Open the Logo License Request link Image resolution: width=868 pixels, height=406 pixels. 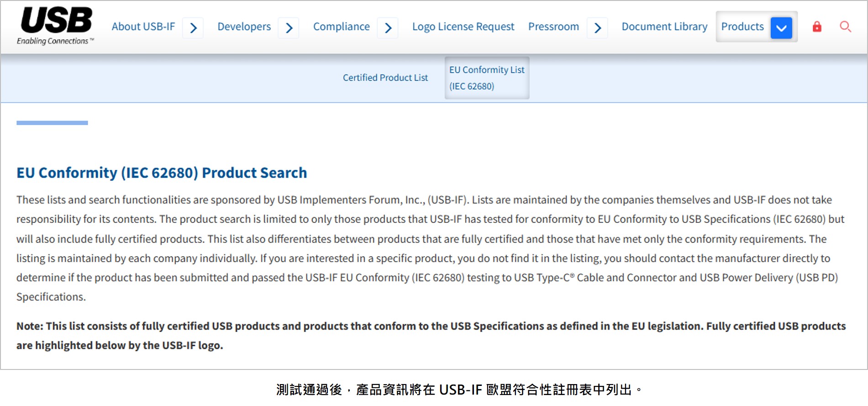(463, 26)
